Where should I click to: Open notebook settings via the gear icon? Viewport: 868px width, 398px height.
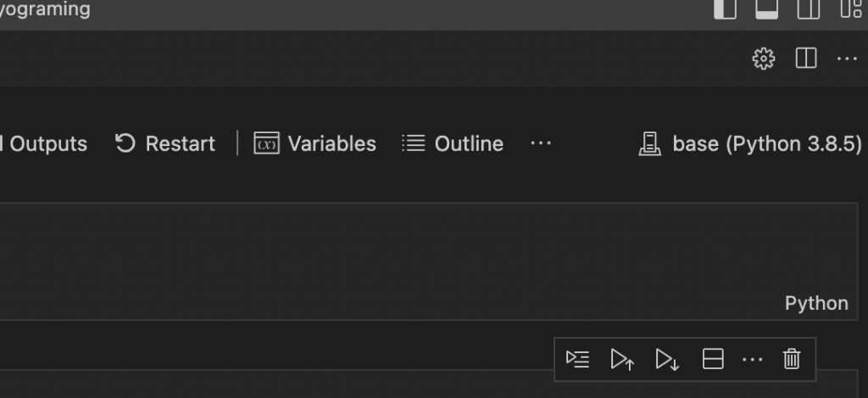pyautogui.click(x=764, y=59)
